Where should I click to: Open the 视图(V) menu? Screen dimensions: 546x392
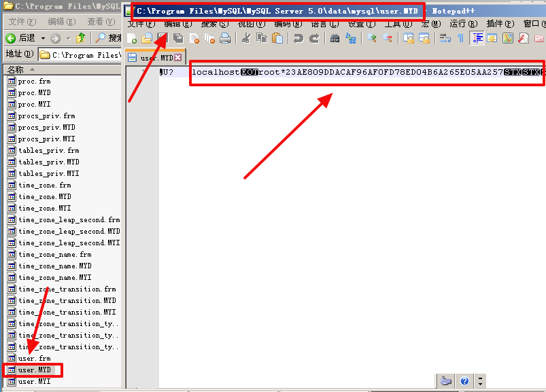252,24
